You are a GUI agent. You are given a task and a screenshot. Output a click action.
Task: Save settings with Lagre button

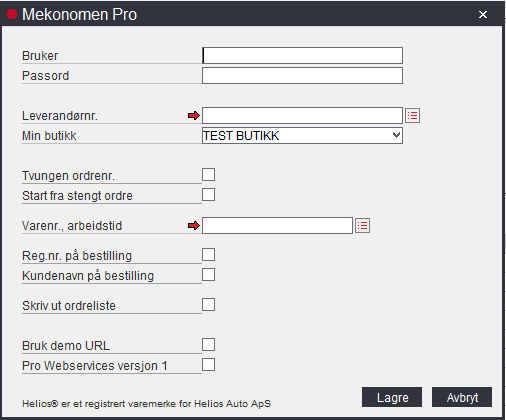pyautogui.click(x=392, y=397)
